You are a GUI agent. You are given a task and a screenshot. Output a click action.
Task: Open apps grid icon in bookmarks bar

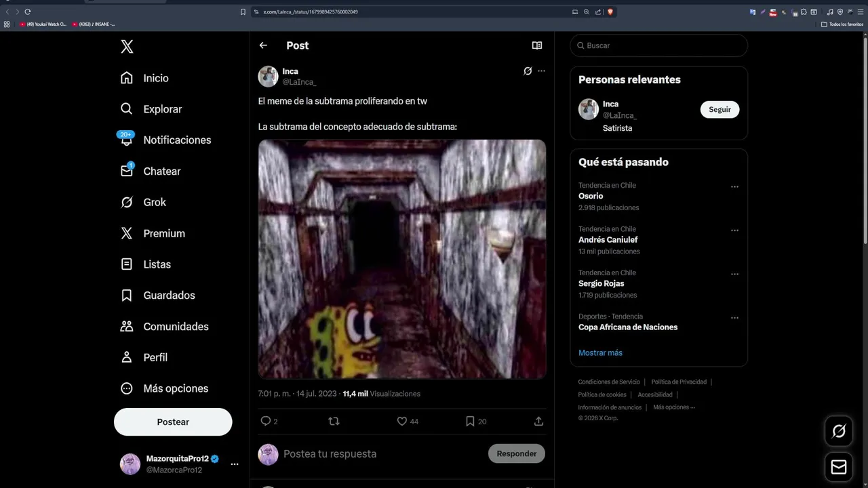tap(7, 24)
